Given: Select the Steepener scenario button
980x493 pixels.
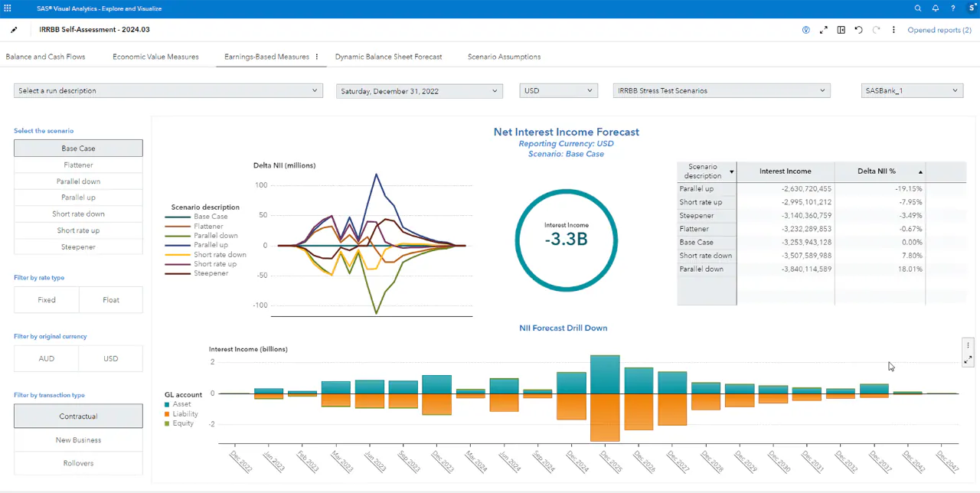Looking at the screenshot, I should pyautogui.click(x=78, y=246).
